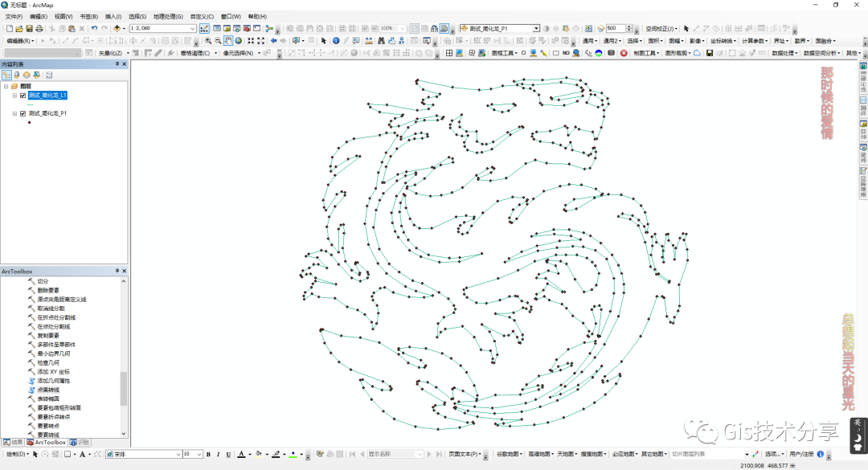Click the Save document icon
This screenshot has height=470, width=868.
click(29, 28)
